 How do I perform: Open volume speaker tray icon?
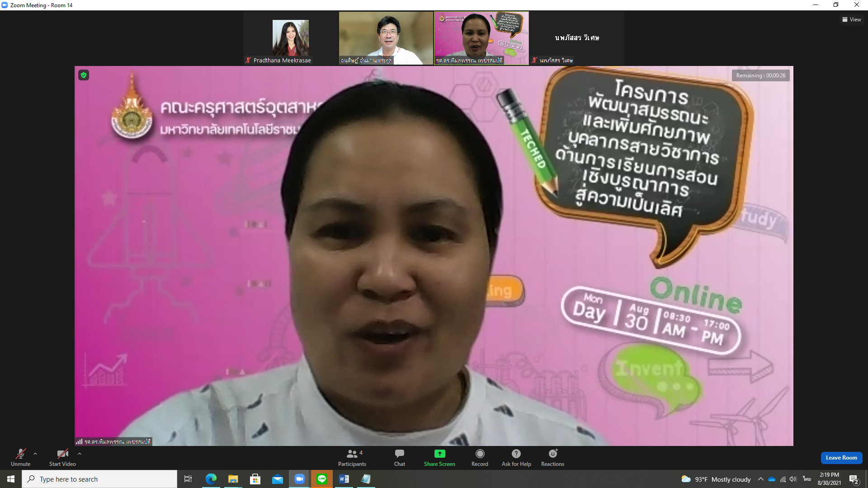[x=793, y=479]
